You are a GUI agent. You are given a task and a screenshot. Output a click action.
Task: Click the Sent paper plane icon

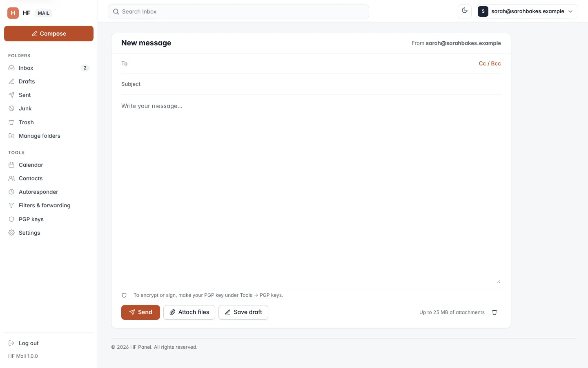click(x=11, y=95)
